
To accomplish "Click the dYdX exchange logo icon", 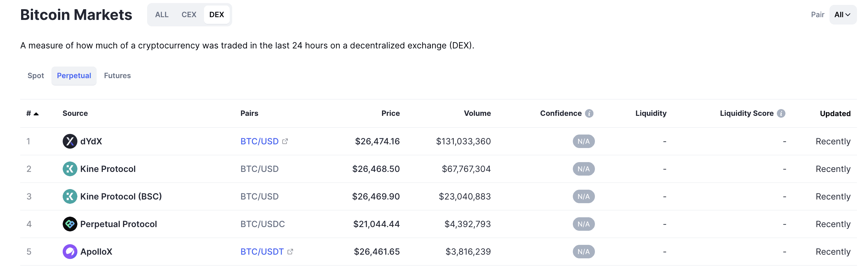I will pos(70,141).
